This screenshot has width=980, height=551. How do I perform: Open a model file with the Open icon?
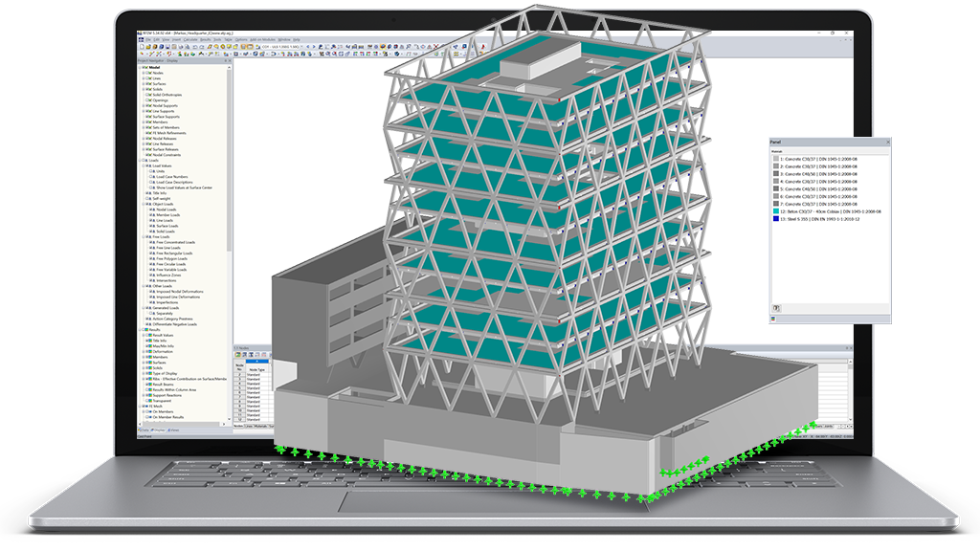148,46
